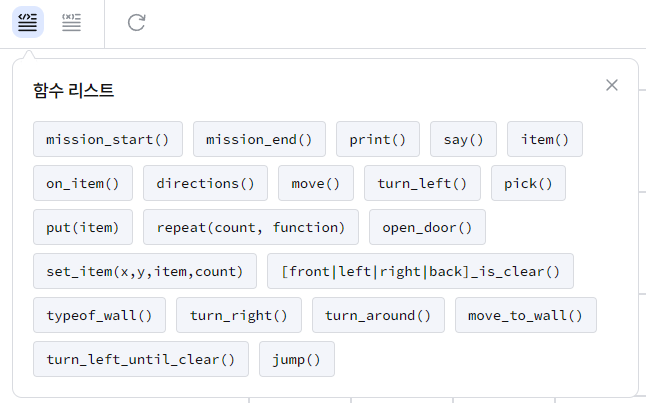Click the refresh reset icon
The image size is (646, 403).
pyautogui.click(x=136, y=22)
